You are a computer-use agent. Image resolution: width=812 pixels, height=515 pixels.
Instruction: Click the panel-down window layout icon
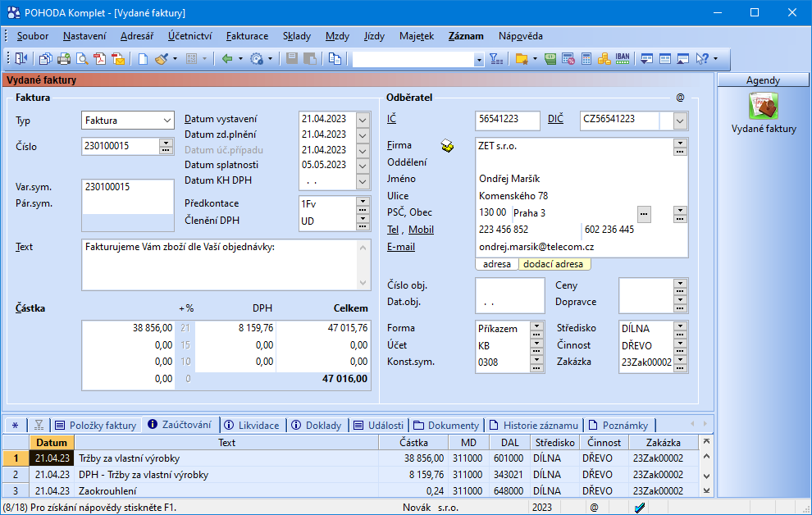click(x=646, y=59)
